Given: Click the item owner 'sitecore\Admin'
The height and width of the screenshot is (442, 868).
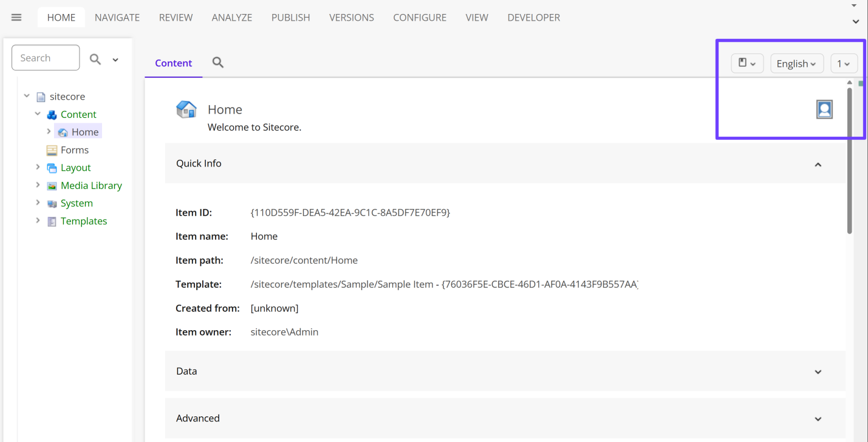Looking at the screenshot, I should tap(284, 332).
